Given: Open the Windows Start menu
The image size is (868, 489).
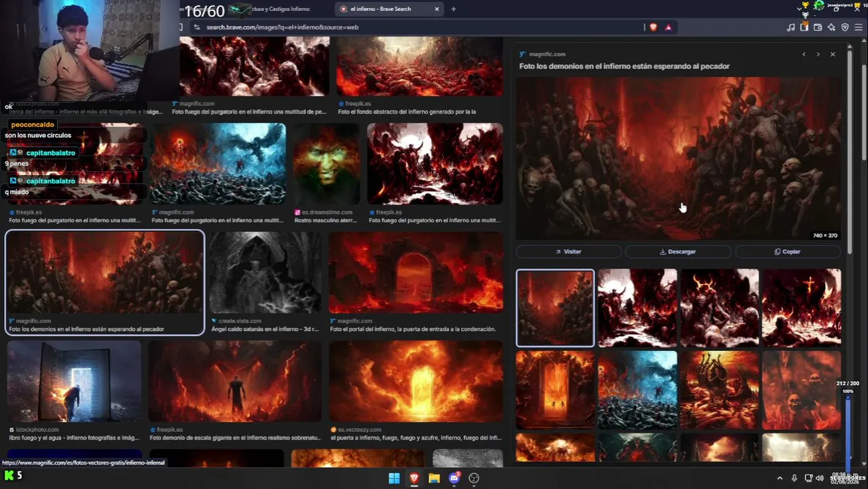Looking at the screenshot, I should (394, 478).
